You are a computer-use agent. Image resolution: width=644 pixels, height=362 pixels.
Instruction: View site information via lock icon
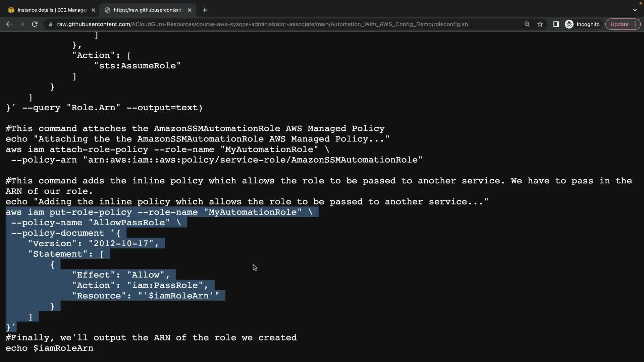pos(51,24)
